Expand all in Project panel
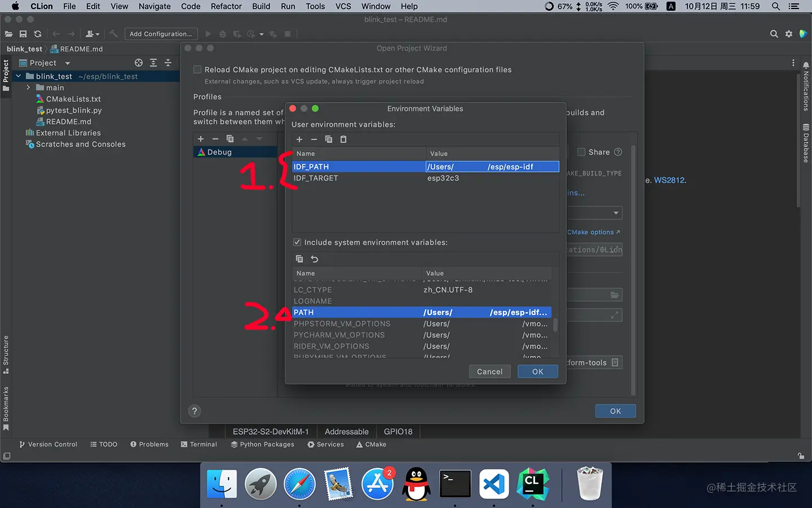The height and width of the screenshot is (508, 812). click(x=153, y=63)
